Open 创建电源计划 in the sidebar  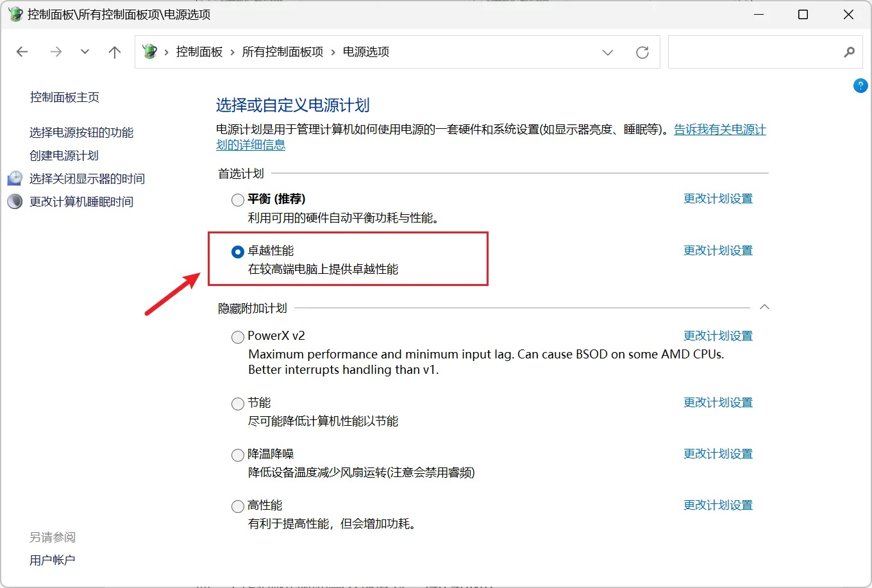tap(64, 155)
